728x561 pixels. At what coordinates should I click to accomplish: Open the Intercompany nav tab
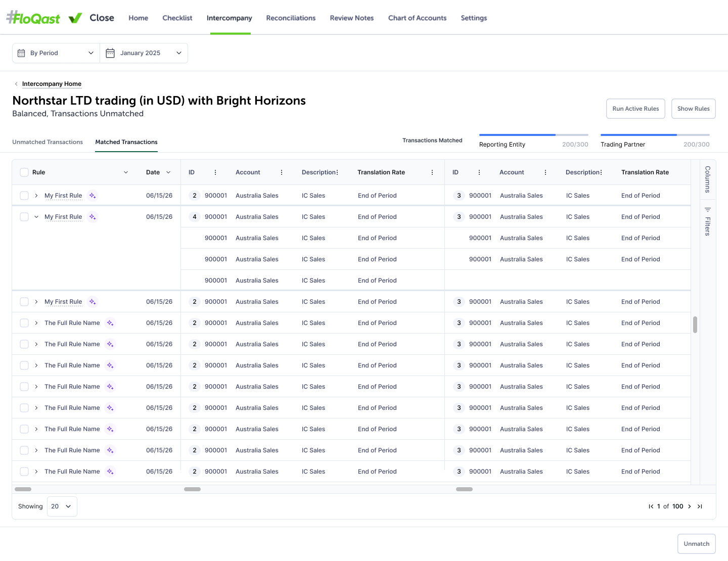pos(230,18)
